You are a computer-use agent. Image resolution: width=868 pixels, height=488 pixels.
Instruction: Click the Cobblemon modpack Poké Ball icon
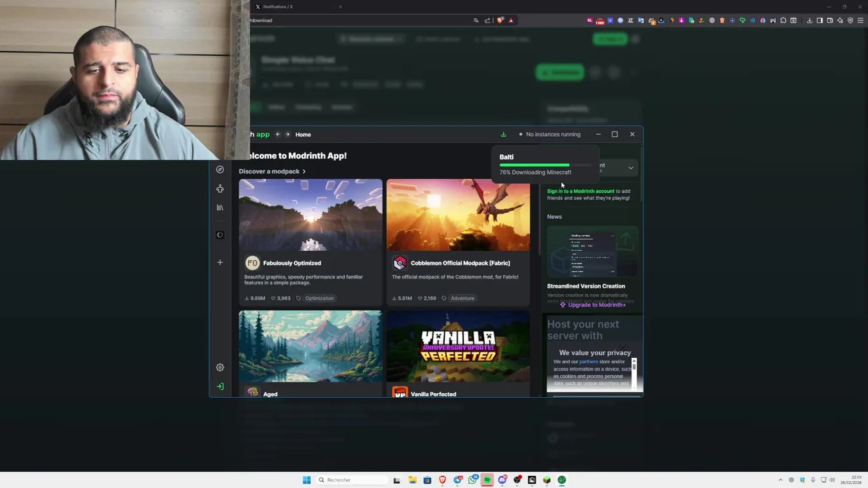point(399,263)
